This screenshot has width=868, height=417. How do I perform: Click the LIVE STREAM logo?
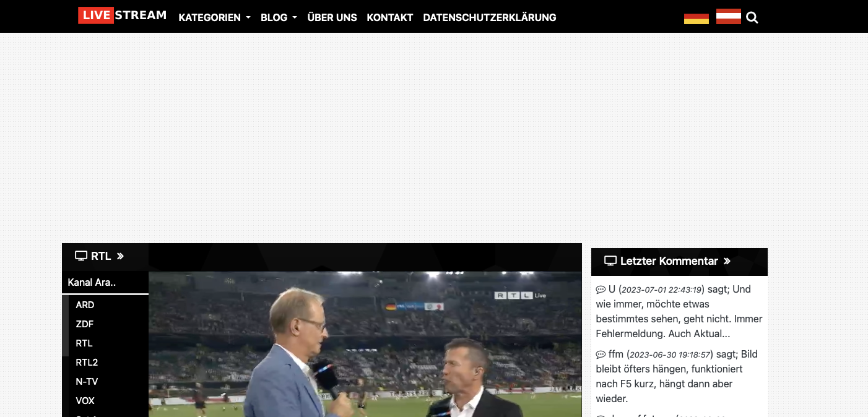(123, 15)
